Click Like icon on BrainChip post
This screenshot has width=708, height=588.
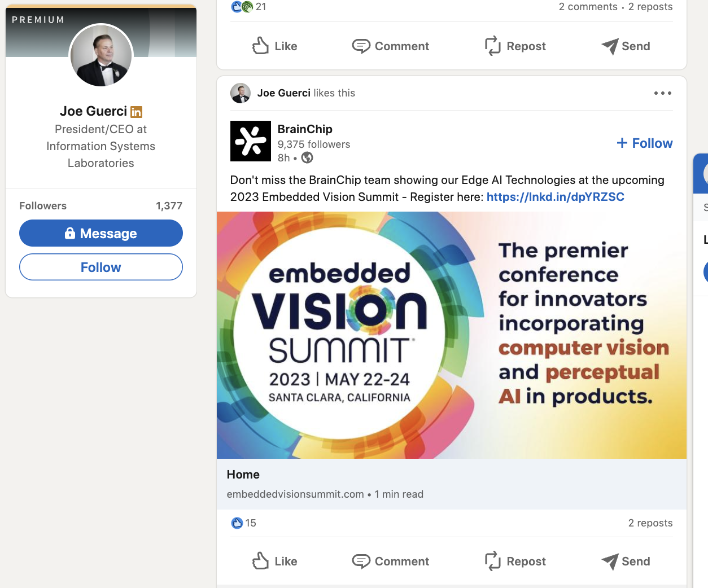tap(260, 561)
